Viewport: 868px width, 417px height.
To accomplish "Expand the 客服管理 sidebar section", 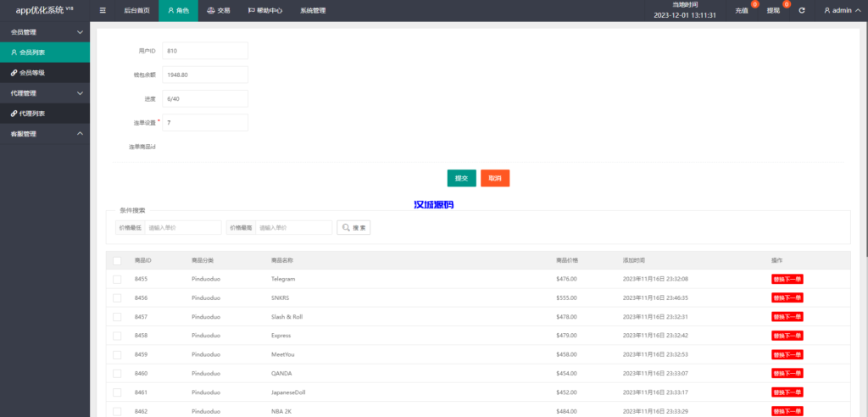I will click(80, 134).
